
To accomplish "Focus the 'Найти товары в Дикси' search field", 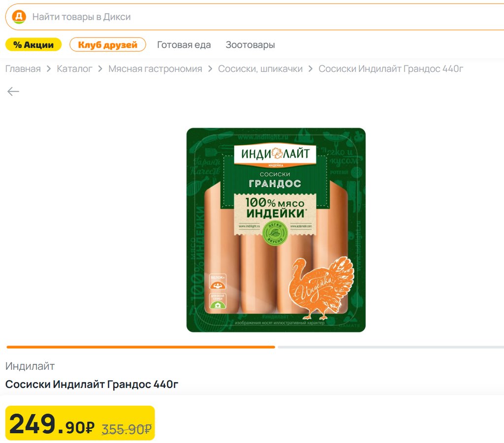I will 246,17.
